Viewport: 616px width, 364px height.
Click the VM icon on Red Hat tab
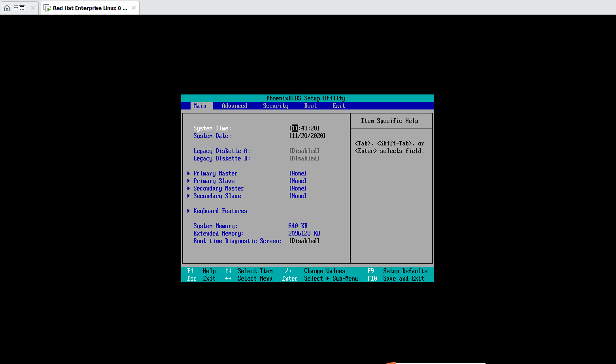(x=47, y=8)
